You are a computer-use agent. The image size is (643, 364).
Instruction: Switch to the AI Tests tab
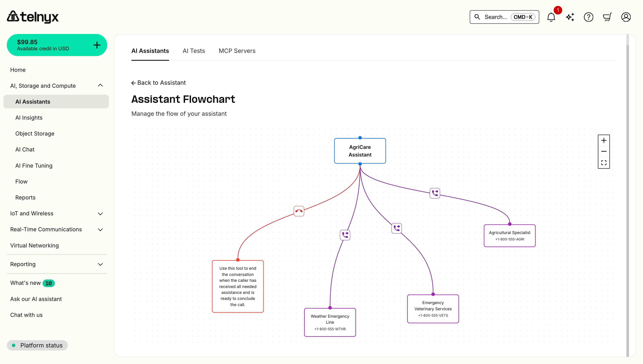pyautogui.click(x=194, y=51)
